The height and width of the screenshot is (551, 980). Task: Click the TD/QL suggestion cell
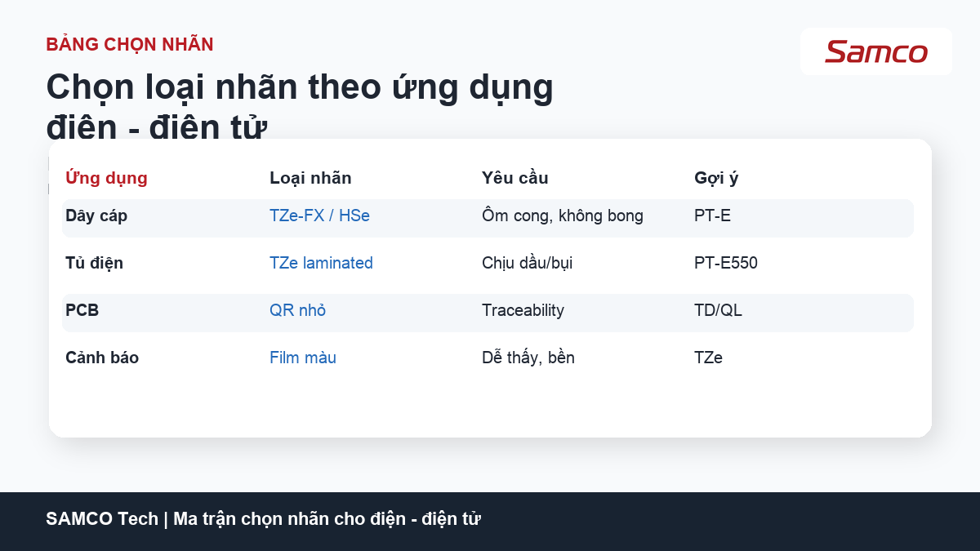point(718,311)
